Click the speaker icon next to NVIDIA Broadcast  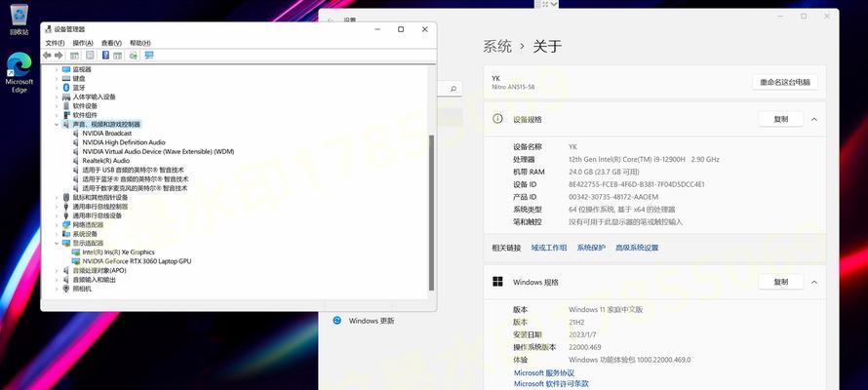pyautogui.click(x=76, y=134)
